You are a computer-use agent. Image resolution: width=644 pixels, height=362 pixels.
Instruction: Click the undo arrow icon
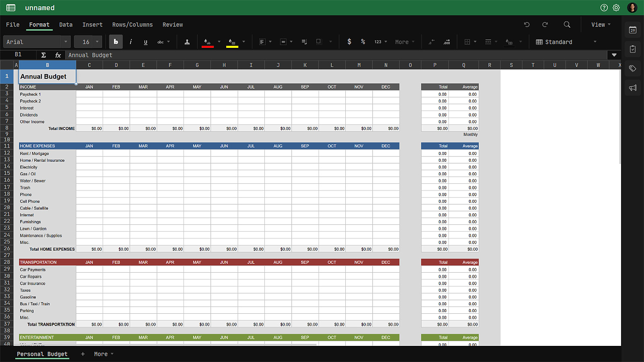point(526,25)
